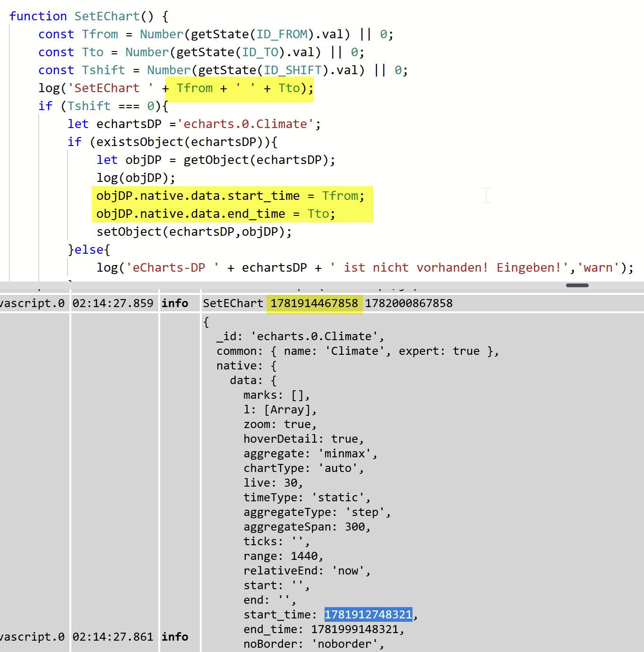The image size is (644, 652).
Task: Click the objDP.native.data.end_time assignment line
Action: click(216, 214)
